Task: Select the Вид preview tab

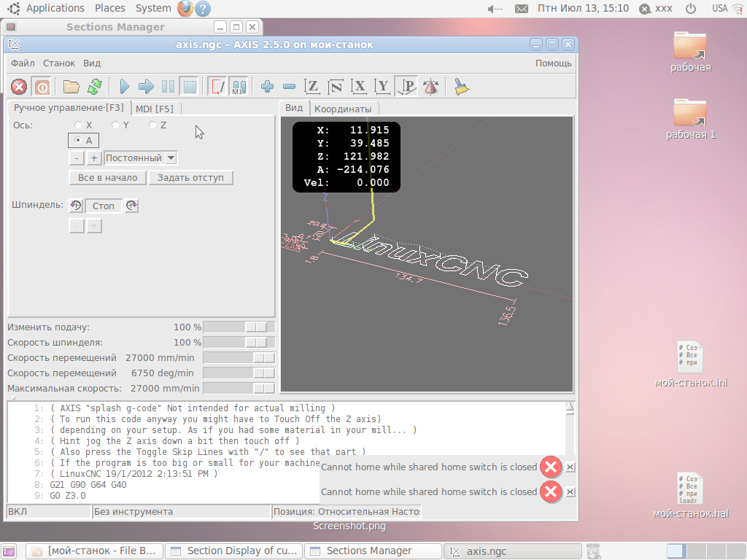Action: click(294, 108)
